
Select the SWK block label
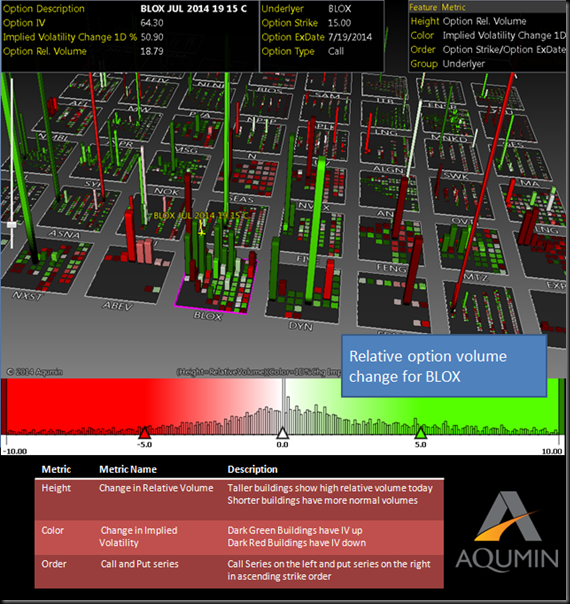[x=456, y=176]
